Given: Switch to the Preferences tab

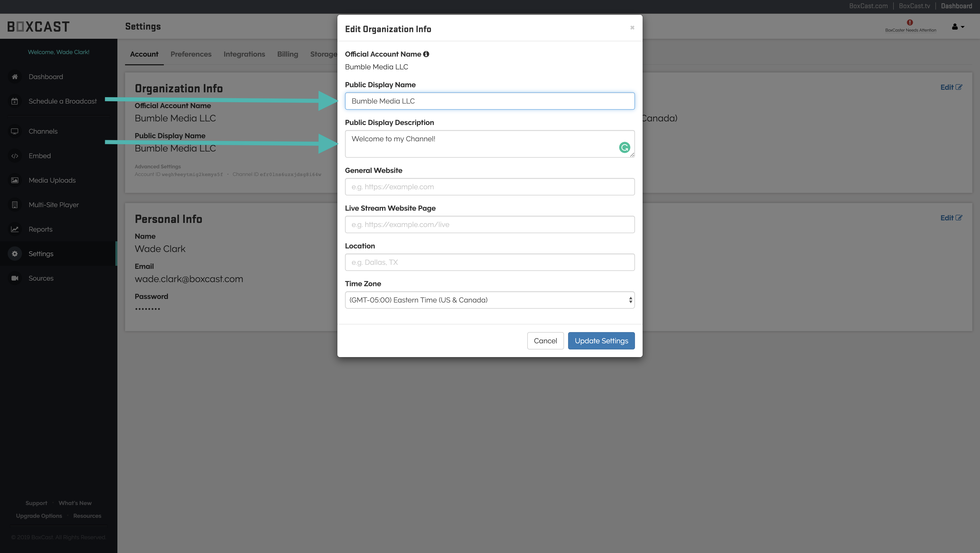Looking at the screenshot, I should 191,54.
